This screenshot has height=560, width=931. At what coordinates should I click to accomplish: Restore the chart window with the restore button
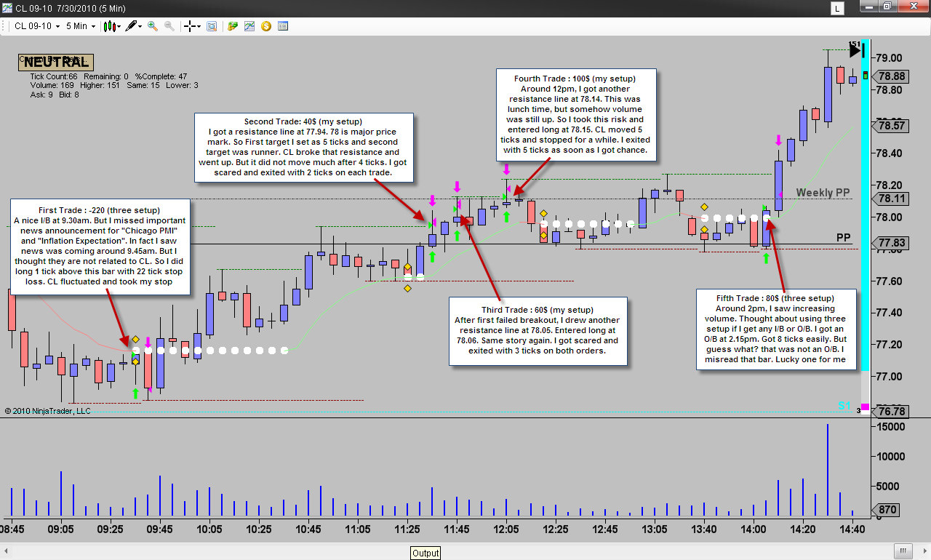click(888, 7)
